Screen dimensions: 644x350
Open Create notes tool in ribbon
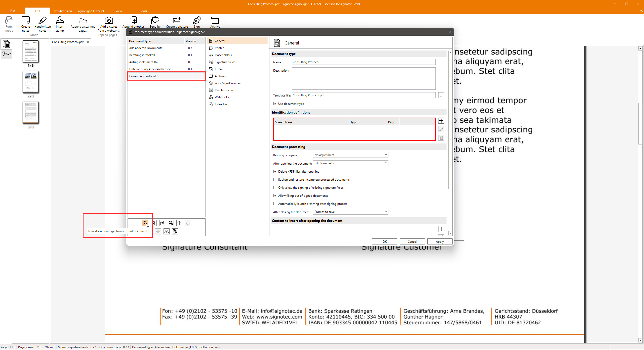(25, 24)
